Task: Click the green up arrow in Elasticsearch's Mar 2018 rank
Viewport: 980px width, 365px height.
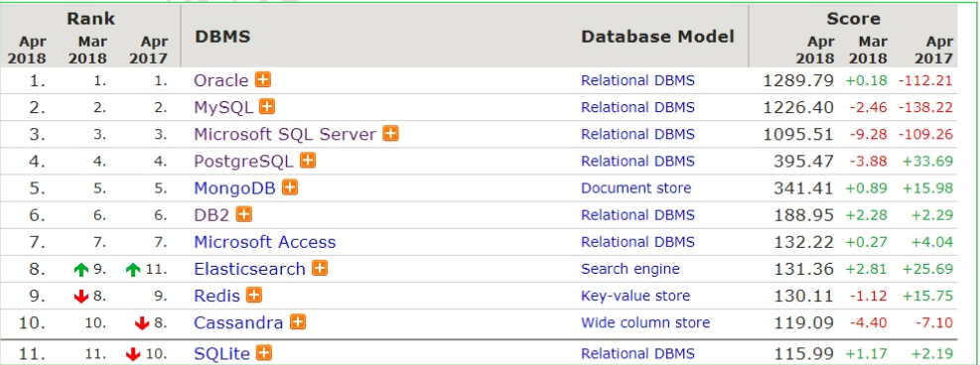Action: click(80, 270)
